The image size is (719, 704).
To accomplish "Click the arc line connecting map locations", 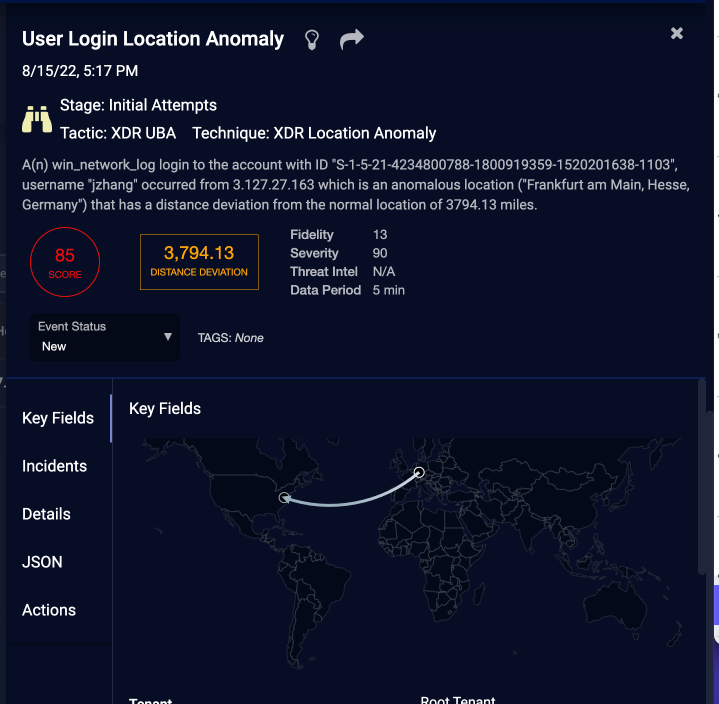I will 350,504.
